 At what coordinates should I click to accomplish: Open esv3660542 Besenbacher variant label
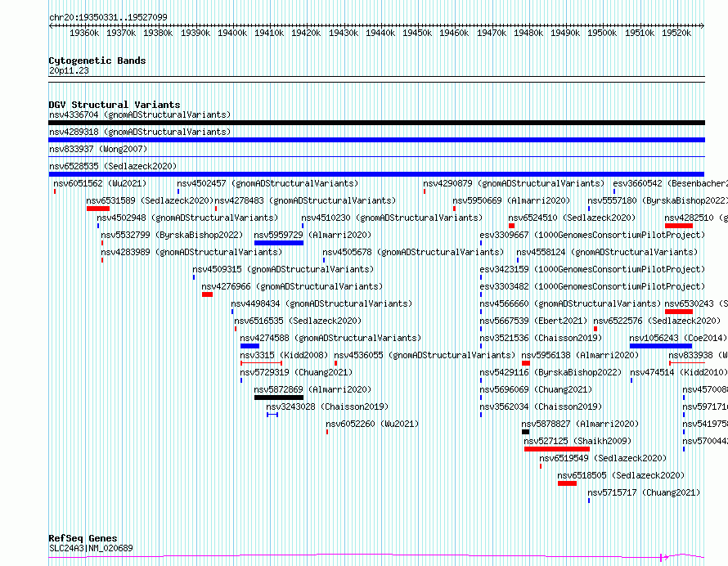671,183
